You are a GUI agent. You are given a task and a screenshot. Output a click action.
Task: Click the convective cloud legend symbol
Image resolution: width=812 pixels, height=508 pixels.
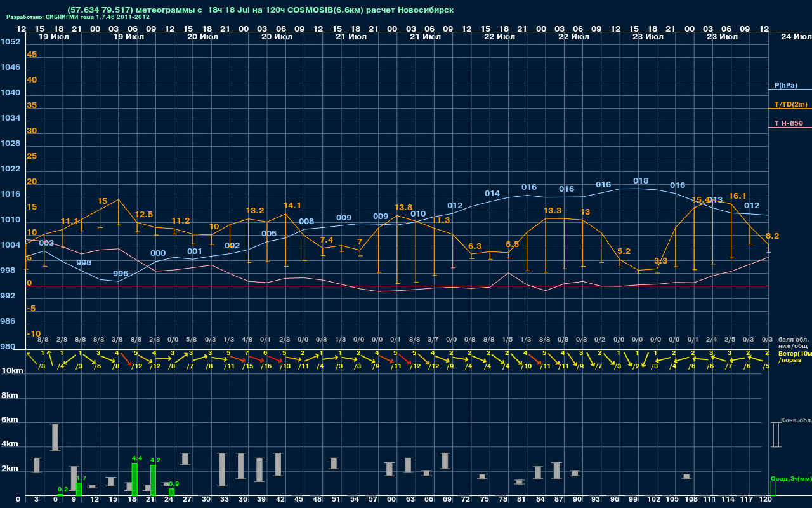click(775, 434)
